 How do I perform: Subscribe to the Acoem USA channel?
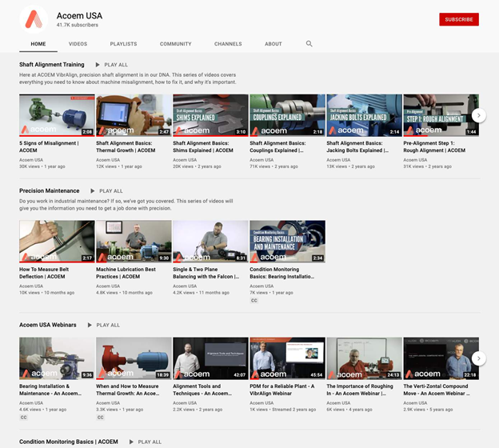[x=458, y=19]
